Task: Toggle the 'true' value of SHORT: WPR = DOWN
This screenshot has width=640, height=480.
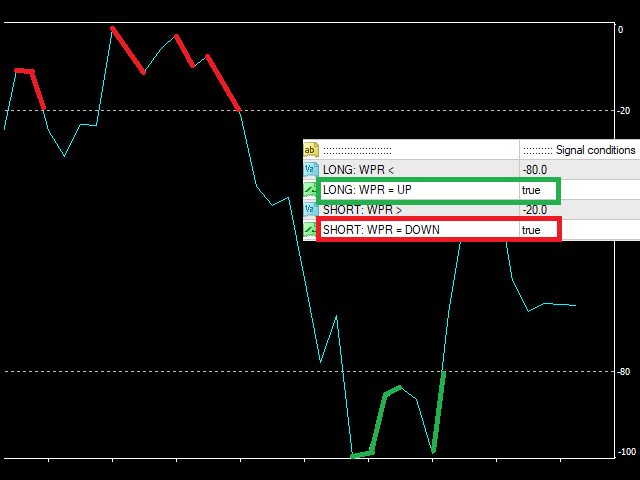Action: click(531, 230)
